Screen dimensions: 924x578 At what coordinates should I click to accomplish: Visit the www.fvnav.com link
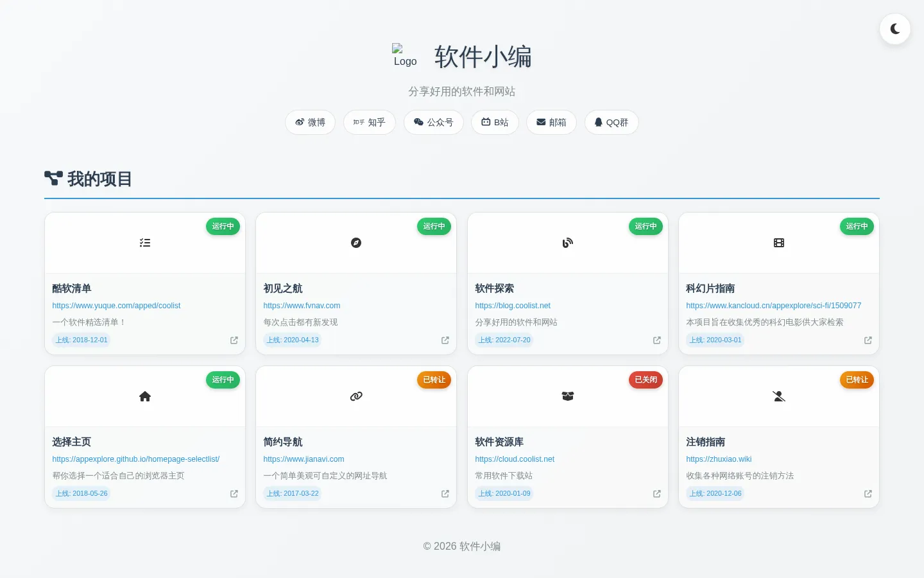point(302,306)
